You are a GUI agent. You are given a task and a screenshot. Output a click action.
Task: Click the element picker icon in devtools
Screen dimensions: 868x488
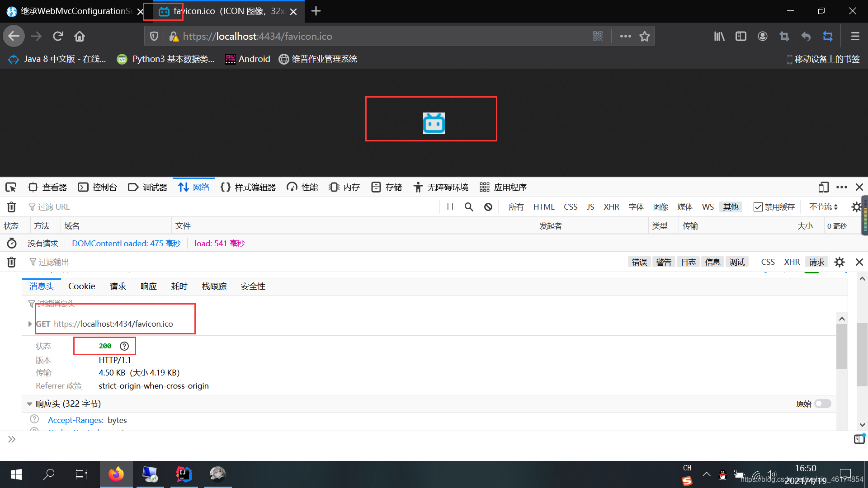click(x=11, y=187)
